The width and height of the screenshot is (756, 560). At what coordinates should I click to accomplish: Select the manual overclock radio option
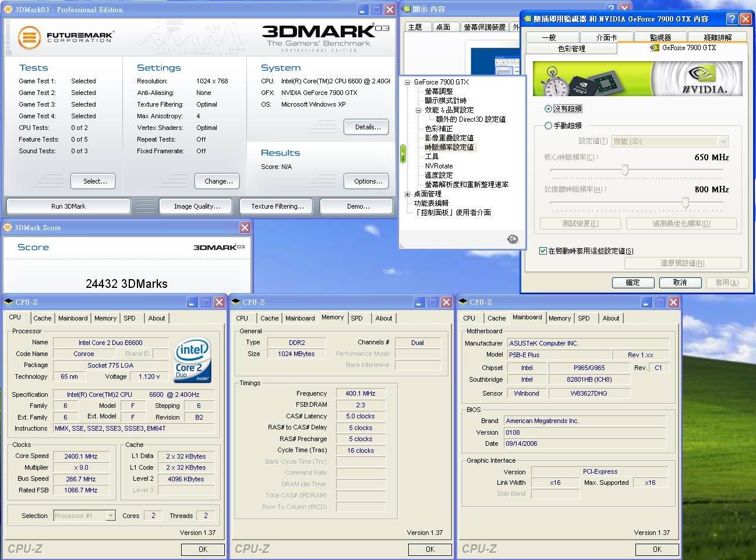click(548, 126)
